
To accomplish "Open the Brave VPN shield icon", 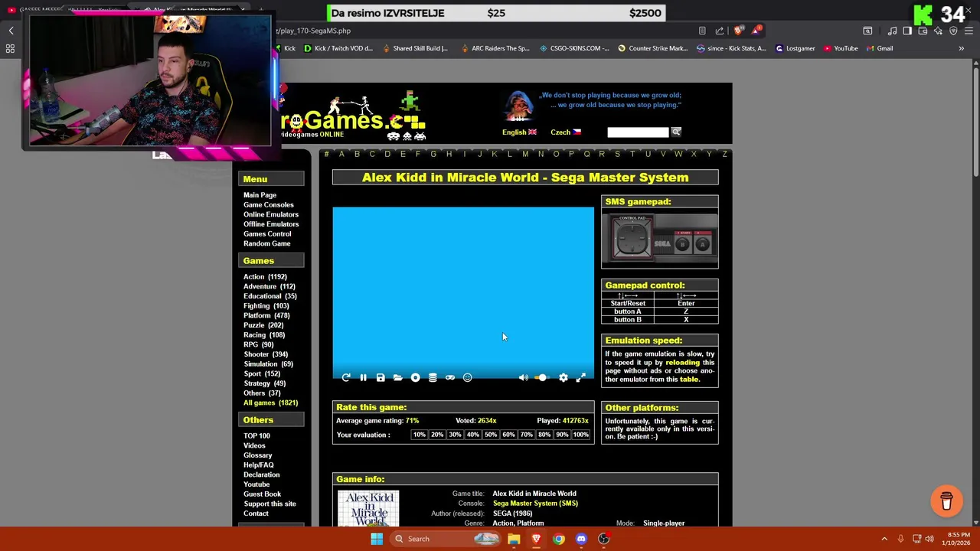I will (953, 31).
